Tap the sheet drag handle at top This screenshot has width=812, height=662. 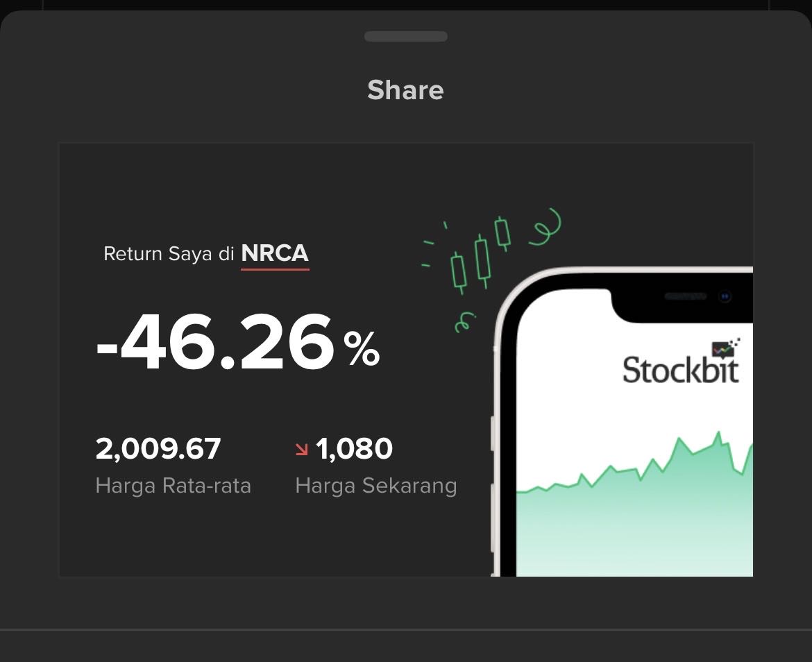click(x=405, y=36)
